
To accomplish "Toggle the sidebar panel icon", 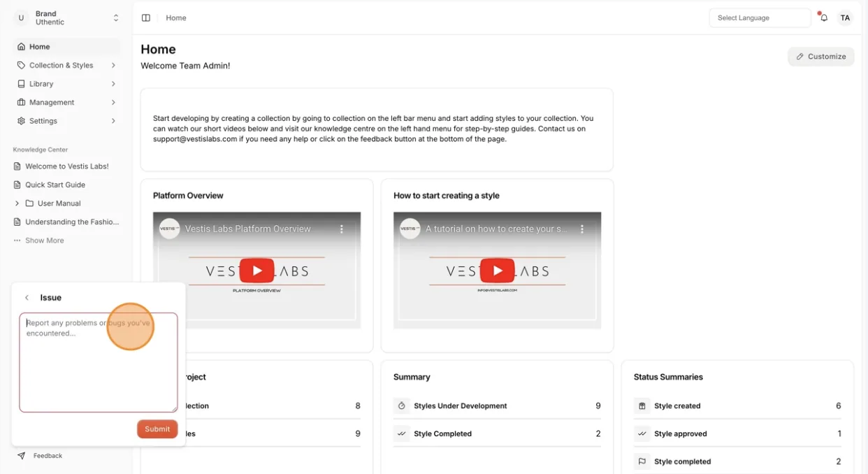I will 146,18.
